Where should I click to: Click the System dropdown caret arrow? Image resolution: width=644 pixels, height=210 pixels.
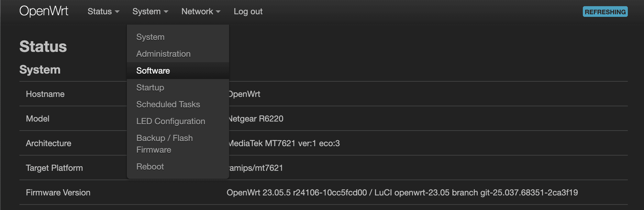(166, 12)
